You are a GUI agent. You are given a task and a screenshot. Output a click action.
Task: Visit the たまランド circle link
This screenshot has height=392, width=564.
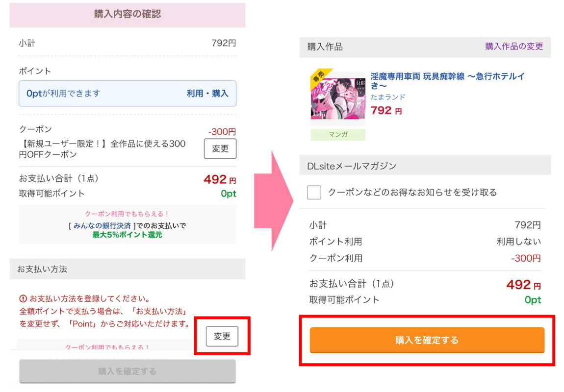[388, 97]
